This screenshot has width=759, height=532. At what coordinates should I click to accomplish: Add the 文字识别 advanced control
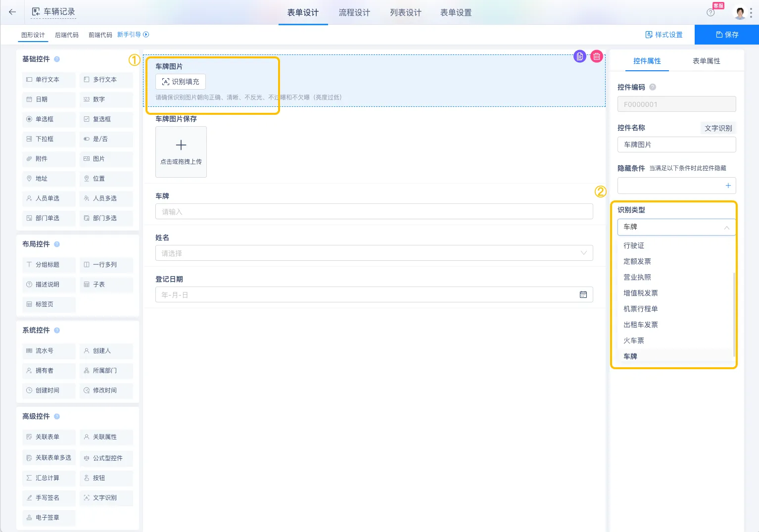(x=106, y=498)
